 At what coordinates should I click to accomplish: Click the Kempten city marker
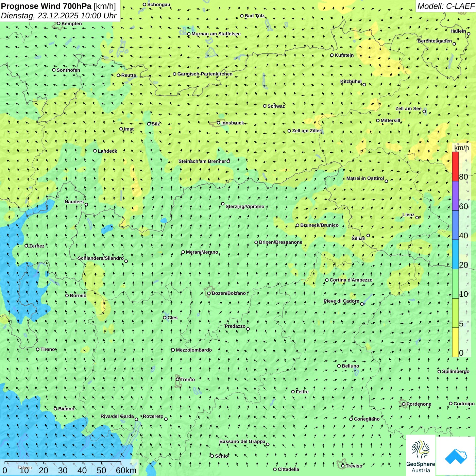click(x=58, y=23)
